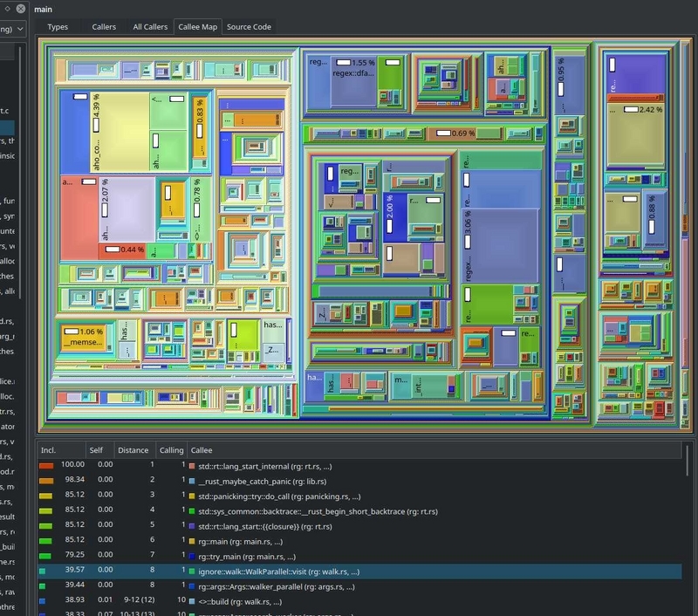
Task: Click the 79.25 inclusive cost value
Action: pyautogui.click(x=75, y=555)
